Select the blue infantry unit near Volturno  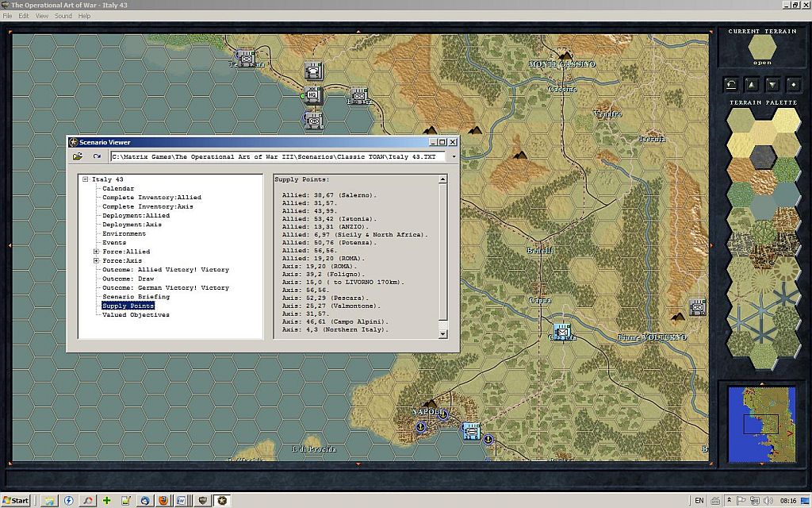point(562,331)
